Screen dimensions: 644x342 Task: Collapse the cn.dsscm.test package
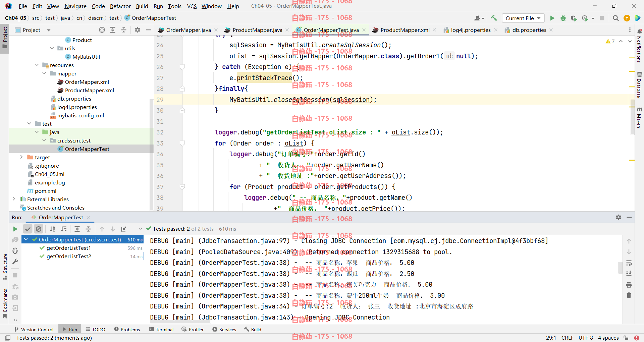click(44, 140)
